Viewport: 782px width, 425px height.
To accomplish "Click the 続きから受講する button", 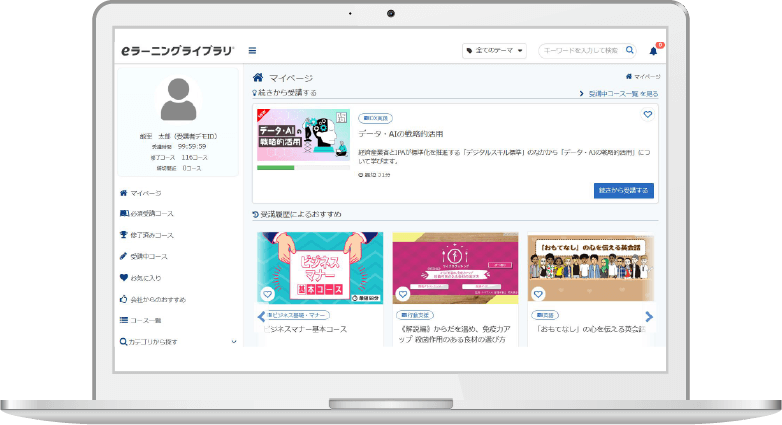I will click(x=623, y=190).
